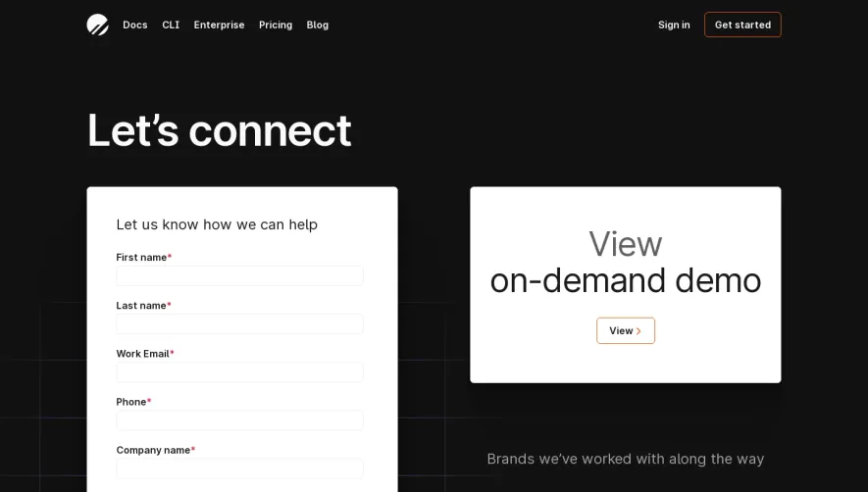Focus the First name input field
Image resolution: width=868 pixels, height=492 pixels.
[x=239, y=275]
